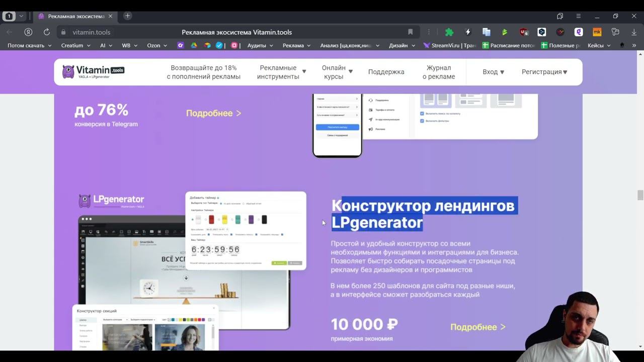The height and width of the screenshot is (362, 644).
Task: Open the orange mk extension
Action: point(597,32)
